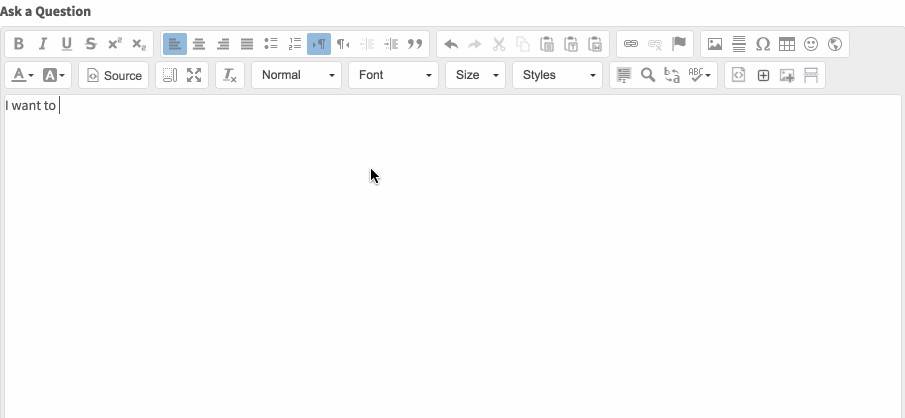Open the paragraph format dropdown showing Normal
The width and height of the screenshot is (905, 418).
click(x=297, y=75)
